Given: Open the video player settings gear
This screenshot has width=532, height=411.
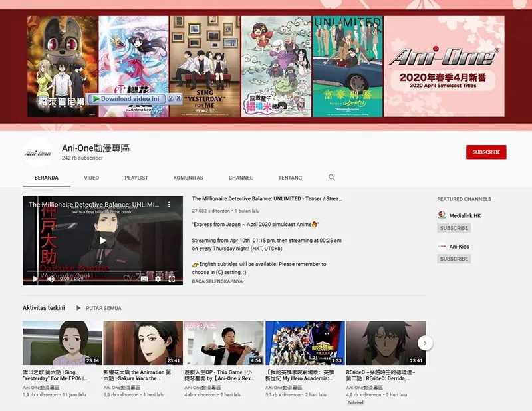Looking at the screenshot, I should pos(158,279).
